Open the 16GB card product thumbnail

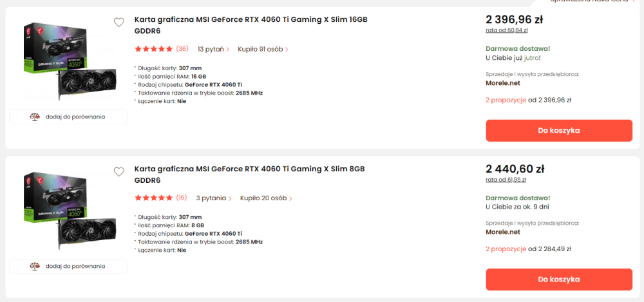click(x=68, y=61)
